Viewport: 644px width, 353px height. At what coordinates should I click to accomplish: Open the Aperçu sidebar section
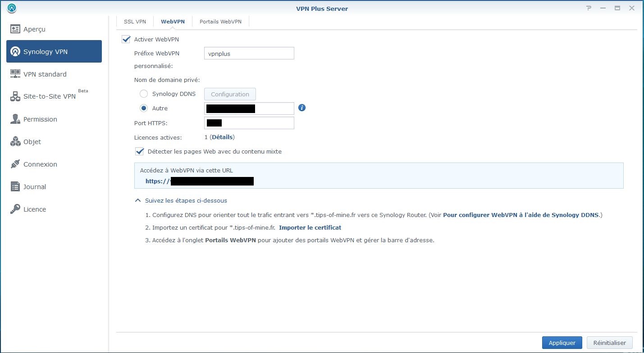click(x=54, y=29)
